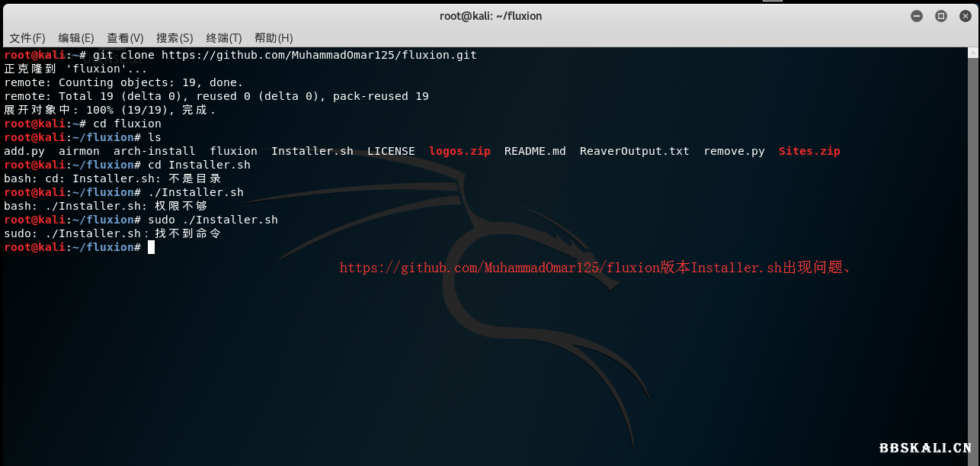
Task: Click the terminal's vertical scrollbar
Action: coord(975,229)
